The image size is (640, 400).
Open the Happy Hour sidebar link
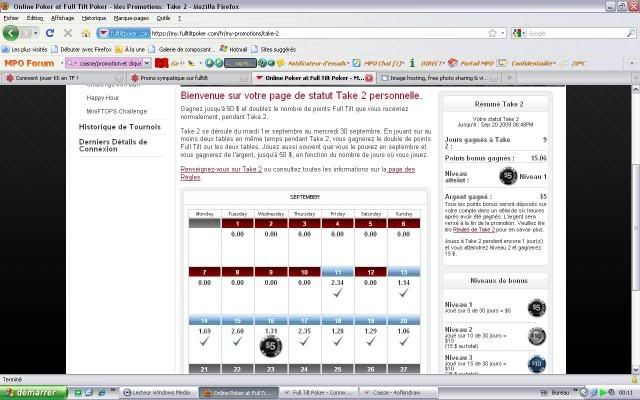coord(103,98)
